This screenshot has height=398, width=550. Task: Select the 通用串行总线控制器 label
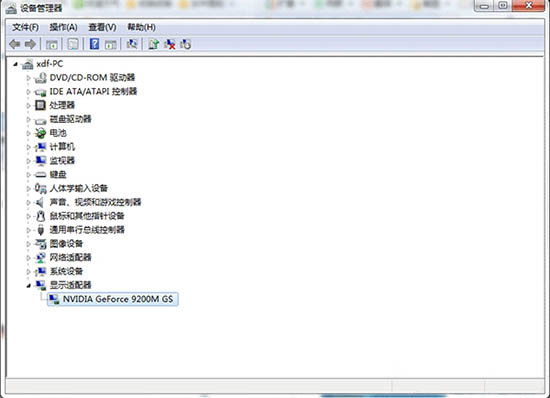coord(87,230)
